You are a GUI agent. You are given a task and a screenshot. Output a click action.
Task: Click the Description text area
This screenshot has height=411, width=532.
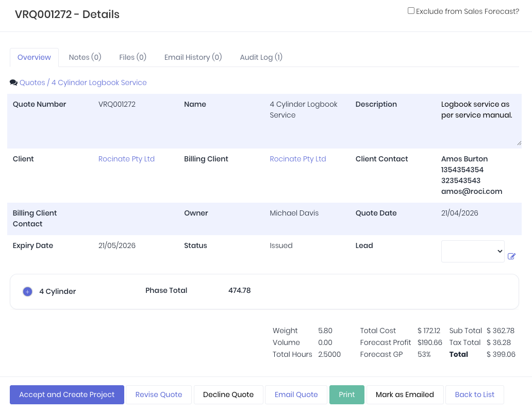[481, 121]
